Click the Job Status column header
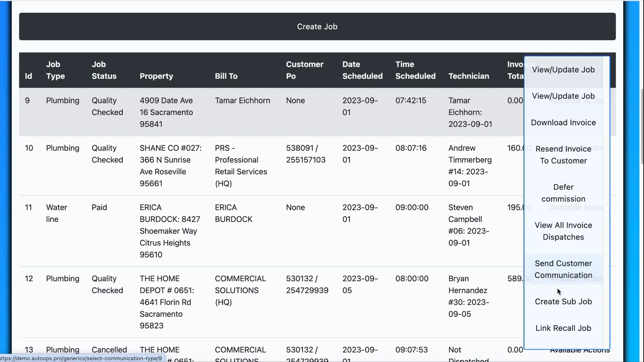Screen dimensions: 644x362 [x=104, y=70]
